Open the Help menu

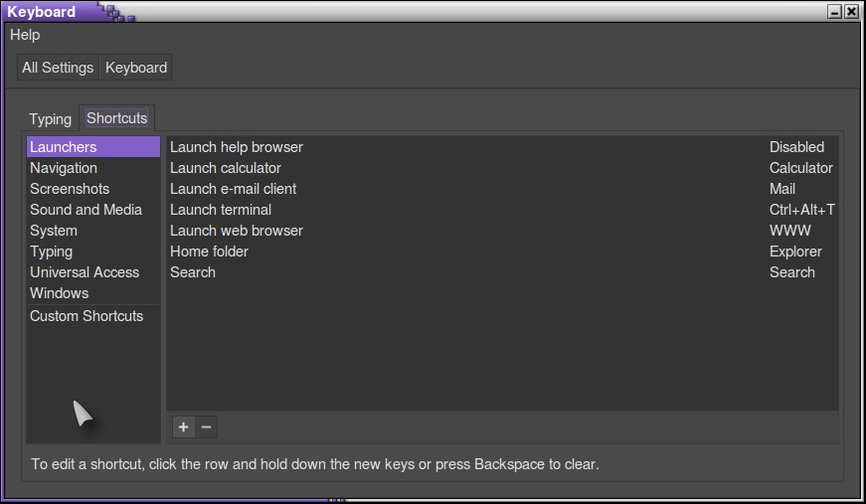point(25,35)
